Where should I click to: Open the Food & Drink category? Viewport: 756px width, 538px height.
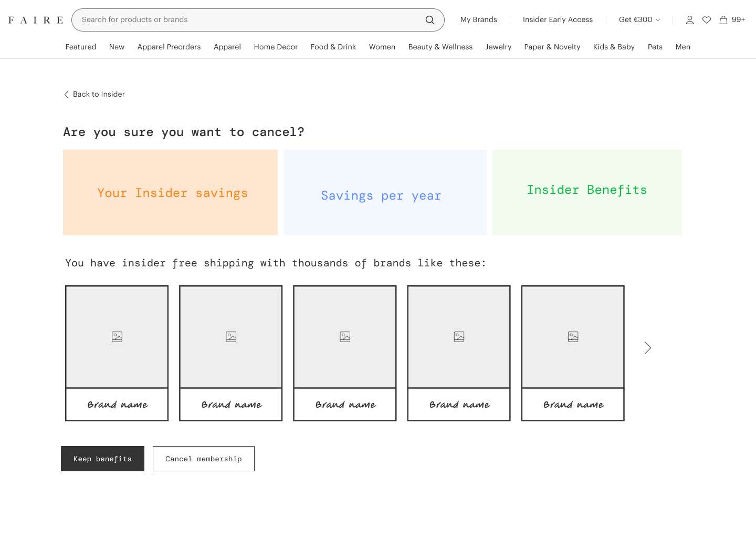click(x=333, y=47)
